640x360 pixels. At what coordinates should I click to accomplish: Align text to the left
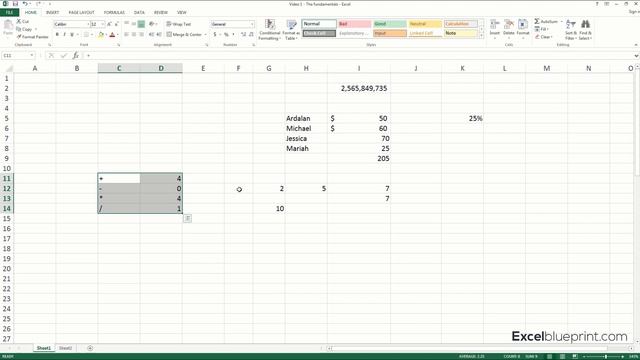[127, 35]
